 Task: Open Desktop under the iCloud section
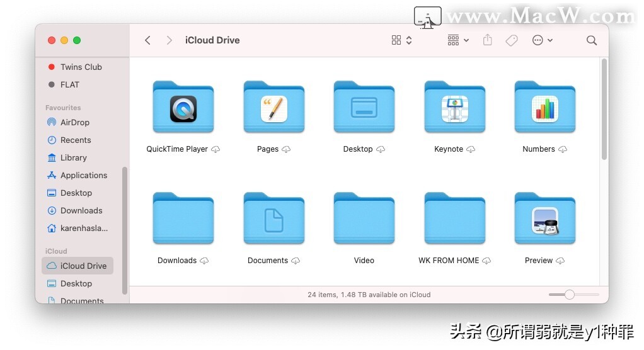(76, 283)
